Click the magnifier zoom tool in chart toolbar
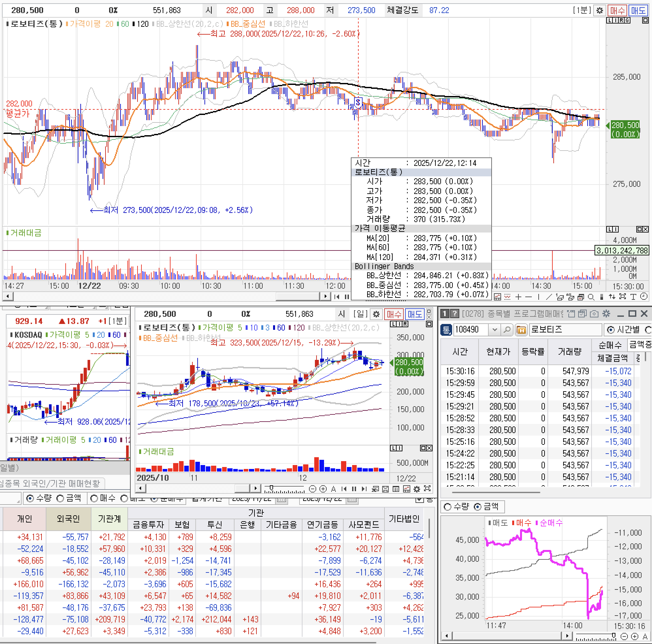 [591, 297]
